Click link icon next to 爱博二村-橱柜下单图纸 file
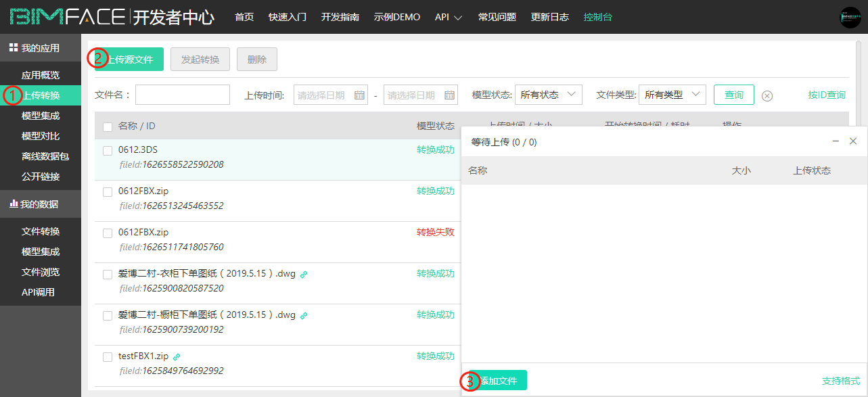Viewport: 868px width, 397px height. 304,315
